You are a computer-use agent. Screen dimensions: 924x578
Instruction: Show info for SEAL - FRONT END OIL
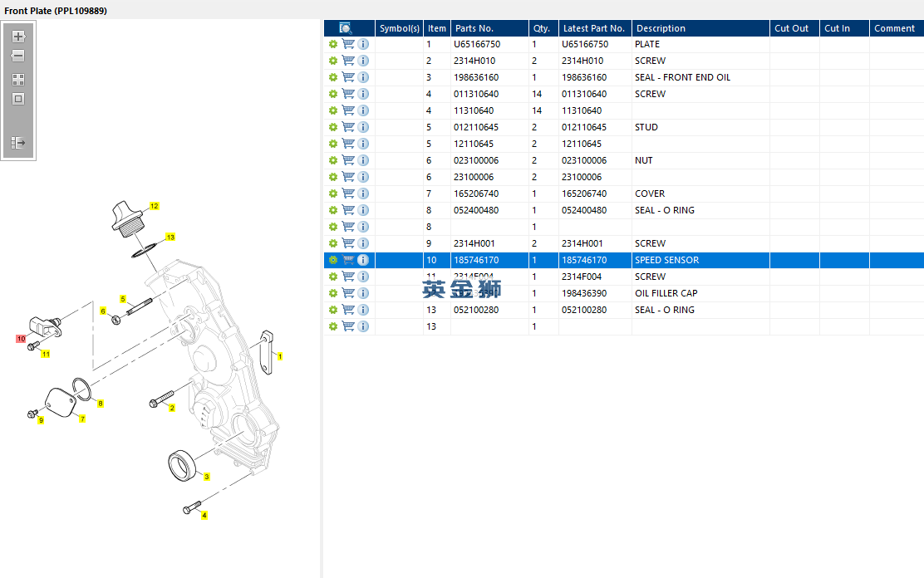click(363, 77)
